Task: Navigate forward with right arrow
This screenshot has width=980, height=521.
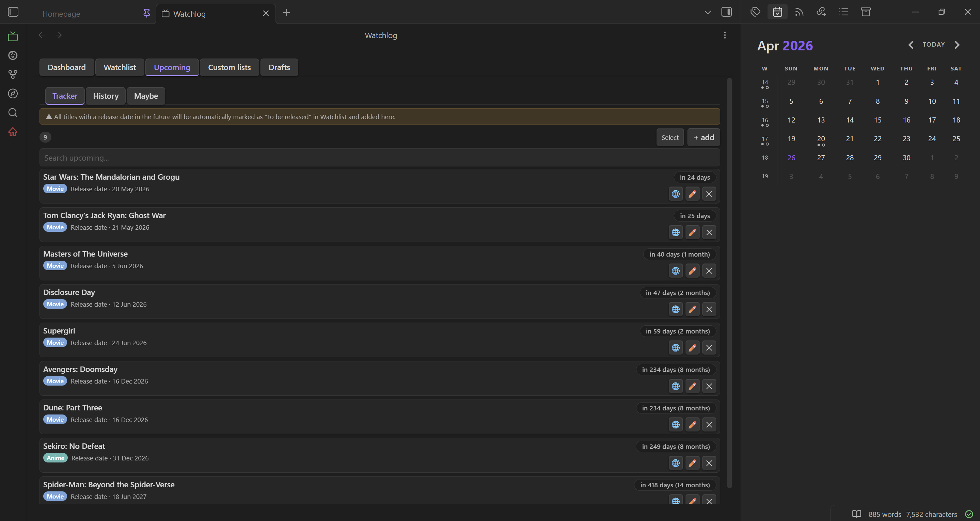Action: pyautogui.click(x=59, y=35)
